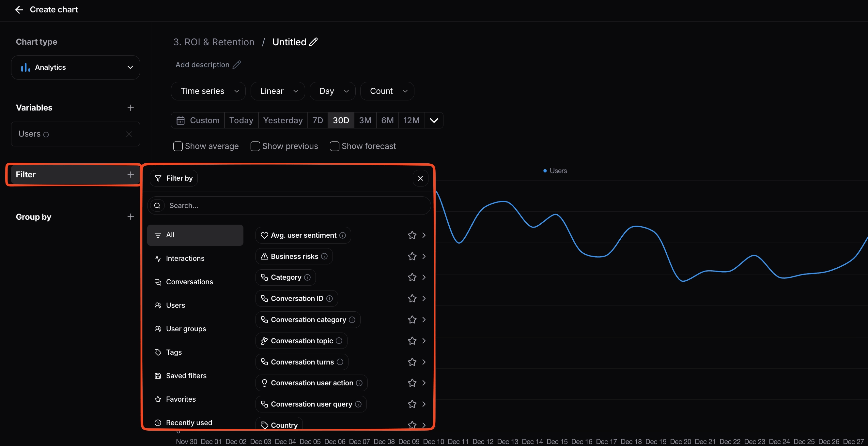Select the 30D date range
Viewport: 868px width, 446px height.
[341, 120]
